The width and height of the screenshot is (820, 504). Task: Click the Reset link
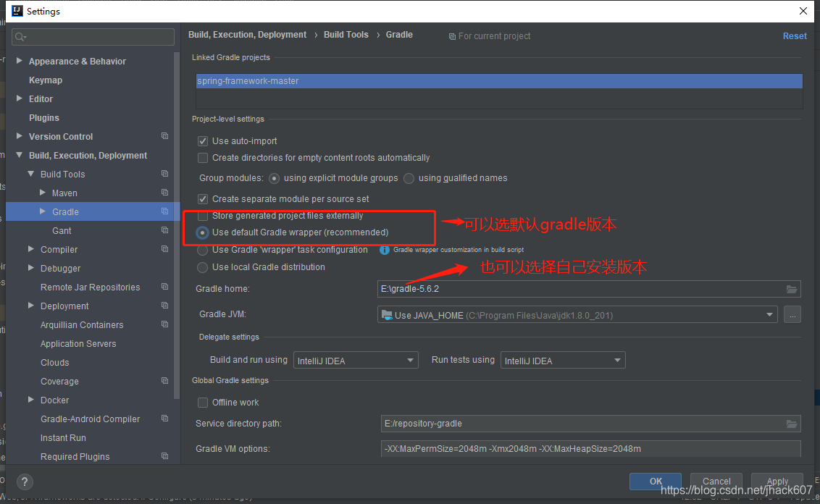pos(795,36)
